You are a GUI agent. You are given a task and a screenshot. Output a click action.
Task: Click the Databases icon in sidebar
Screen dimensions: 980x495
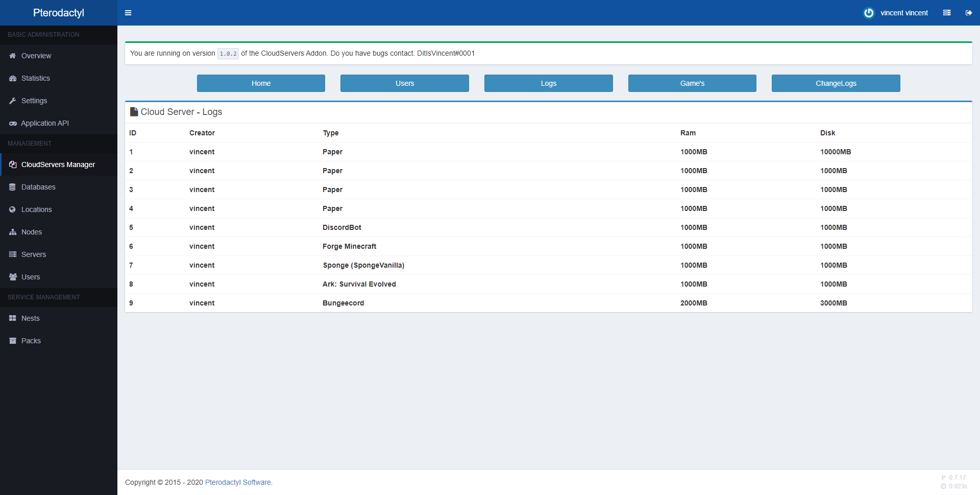(x=13, y=187)
